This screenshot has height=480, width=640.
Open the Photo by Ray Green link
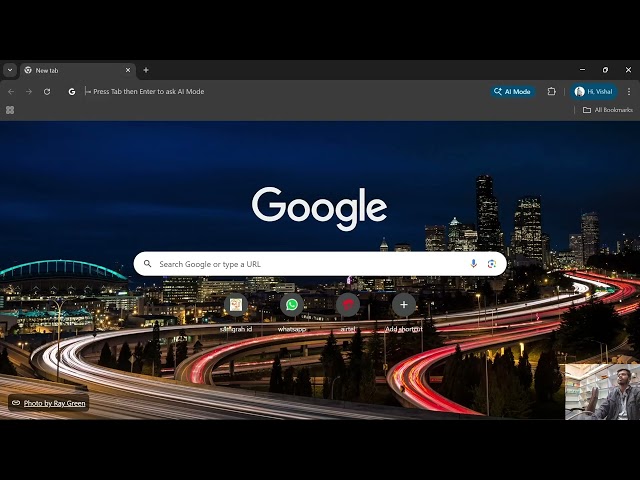[x=54, y=403]
